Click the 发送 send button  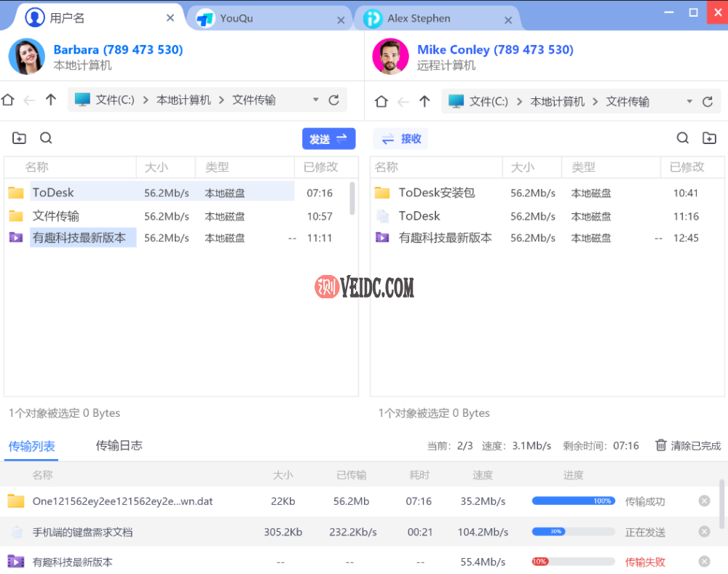pos(328,139)
